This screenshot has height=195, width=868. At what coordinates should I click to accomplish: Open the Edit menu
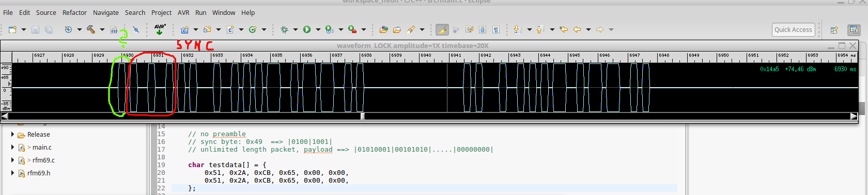tap(24, 12)
